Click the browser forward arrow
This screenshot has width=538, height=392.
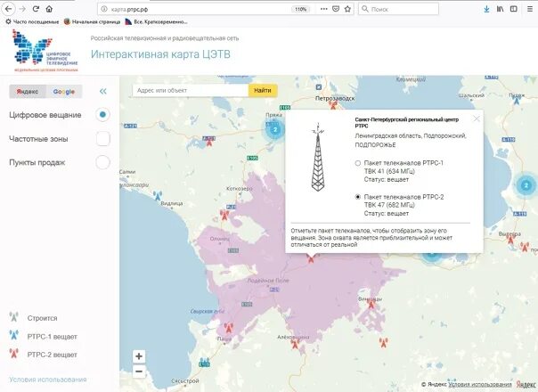pyautogui.click(x=22, y=9)
